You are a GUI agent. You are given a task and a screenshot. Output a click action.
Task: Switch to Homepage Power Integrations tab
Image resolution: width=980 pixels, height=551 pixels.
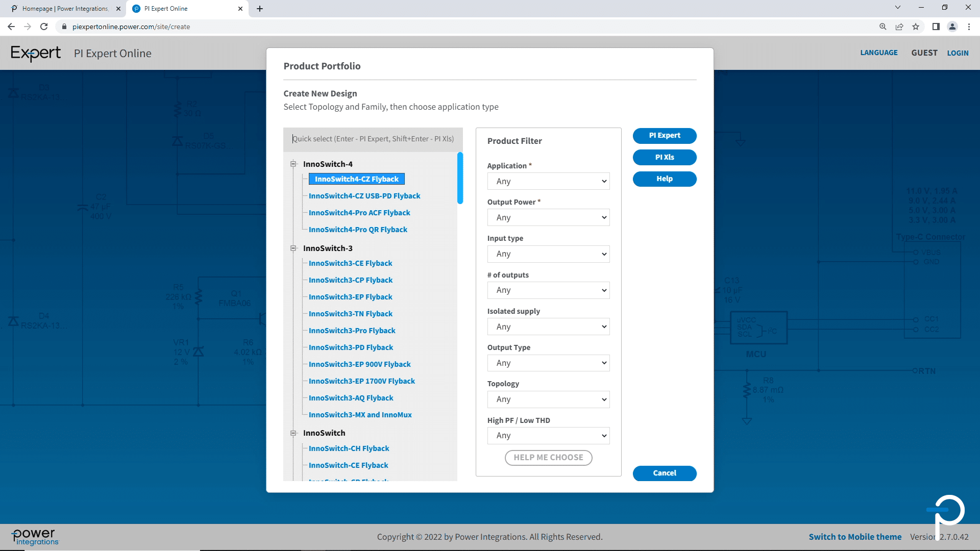pos(65,9)
